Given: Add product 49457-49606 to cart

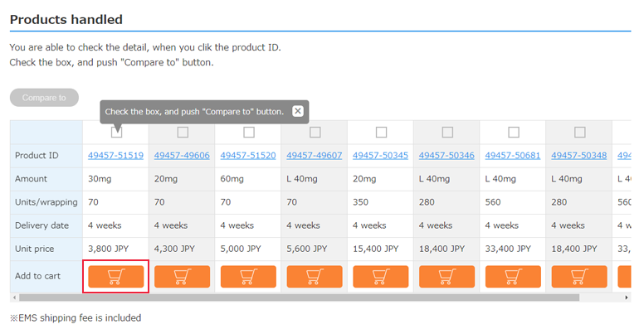Looking at the screenshot, I should click(x=182, y=277).
